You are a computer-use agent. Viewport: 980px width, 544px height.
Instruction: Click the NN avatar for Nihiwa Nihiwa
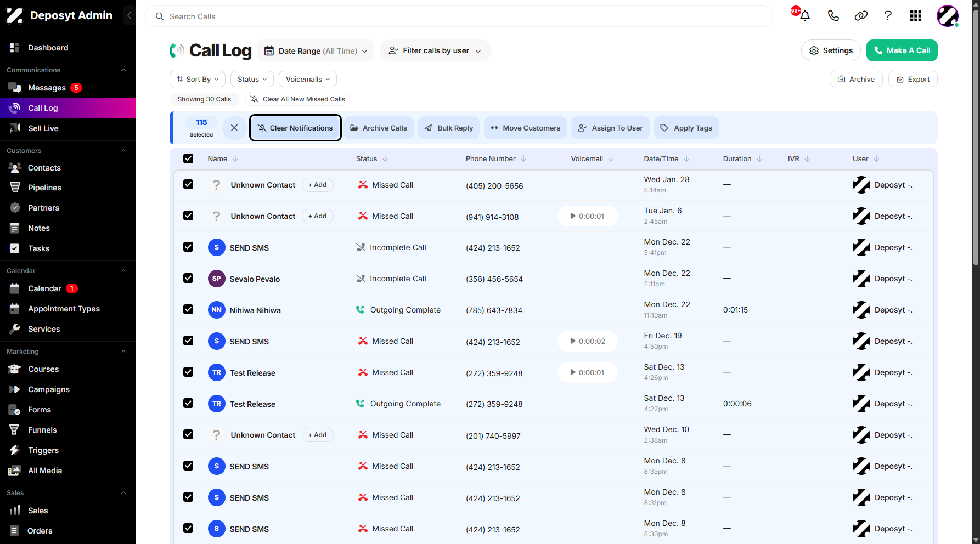pyautogui.click(x=217, y=310)
